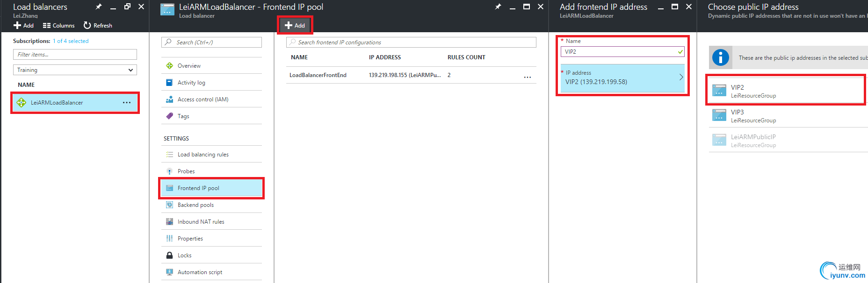Open the LeiARMLoadBalancer ellipsis menu

(x=127, y=103)
